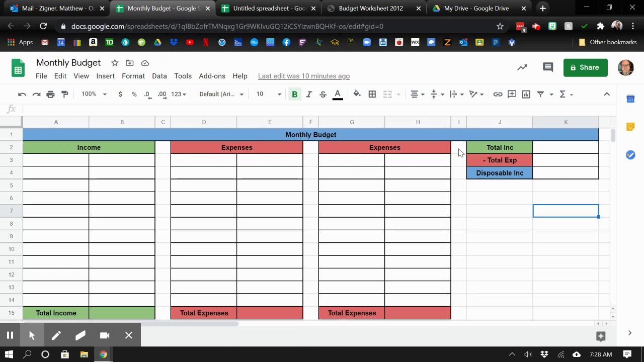Open the font size dropdown
This screenshot has height=362, width=644.
coord(269,94)
